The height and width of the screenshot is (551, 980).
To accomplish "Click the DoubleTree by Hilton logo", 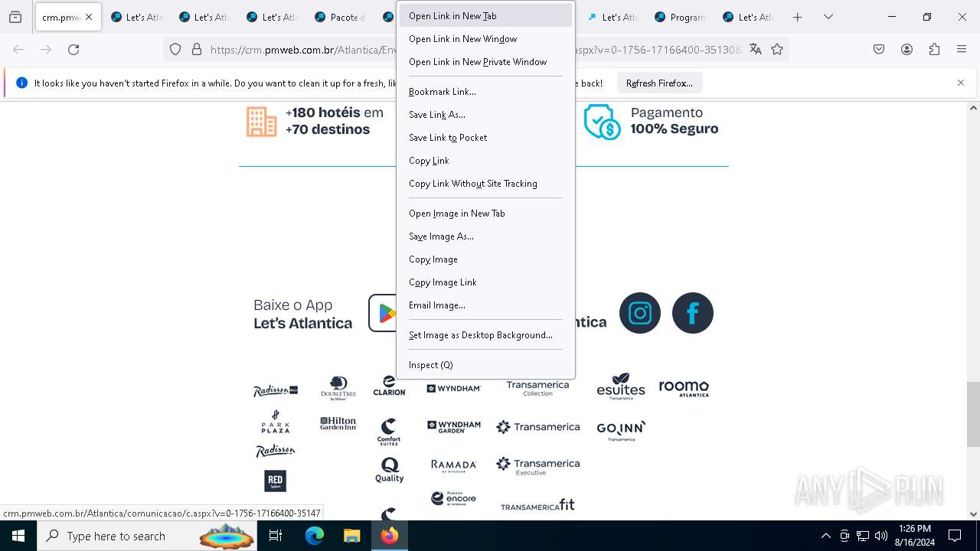I will pos(338,389).
